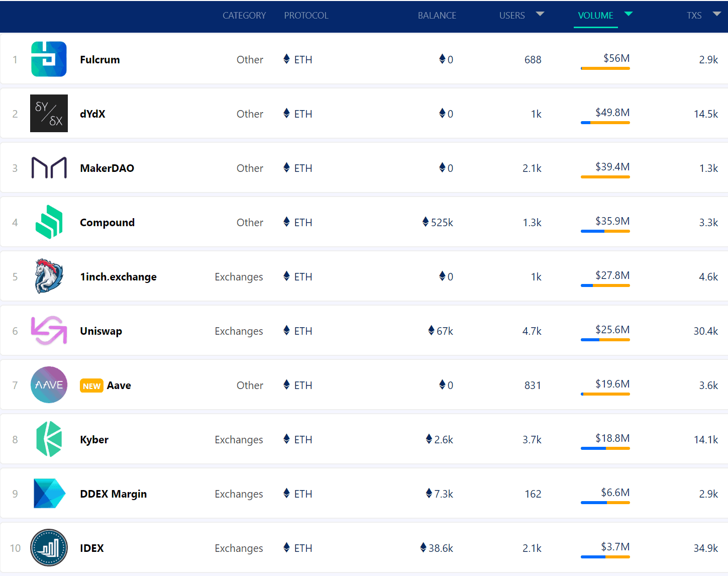Click the Compound logo icon
Image resolution: width=728 pixels, height=576 pixels.
click(49, 222)
